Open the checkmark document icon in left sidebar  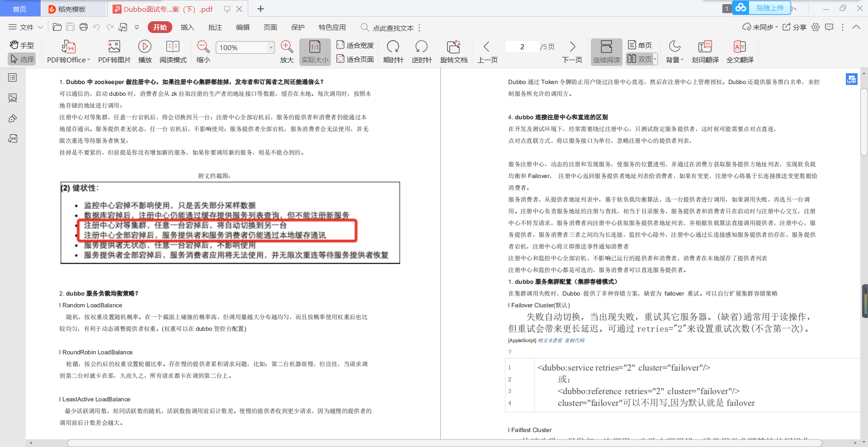tap(13, 138)
